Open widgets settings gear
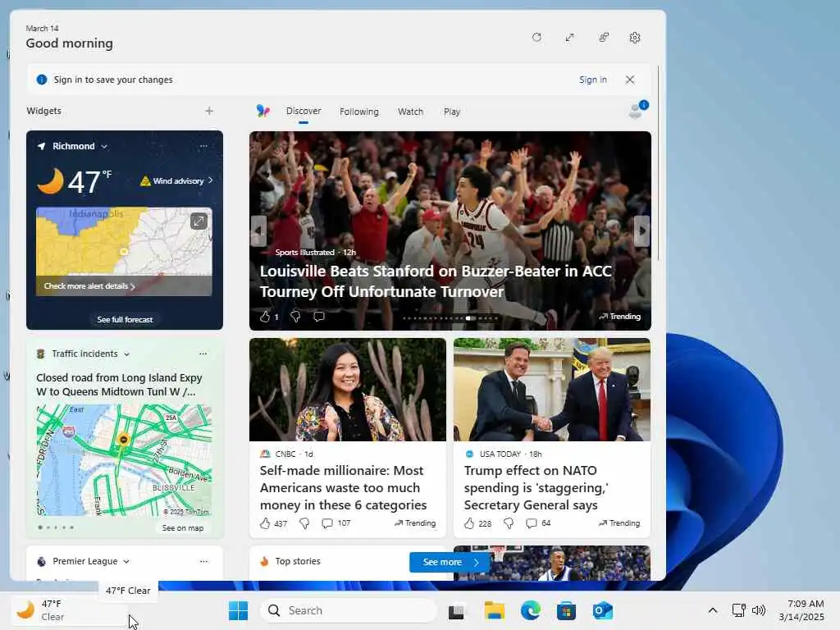Screen dimensions: 840x630 [635, 38]
